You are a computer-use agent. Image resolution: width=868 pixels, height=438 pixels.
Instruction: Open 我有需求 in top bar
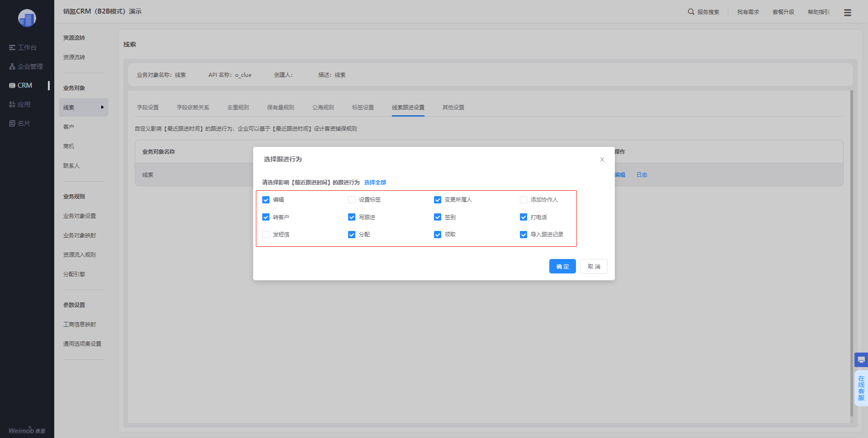click(748, 12)
